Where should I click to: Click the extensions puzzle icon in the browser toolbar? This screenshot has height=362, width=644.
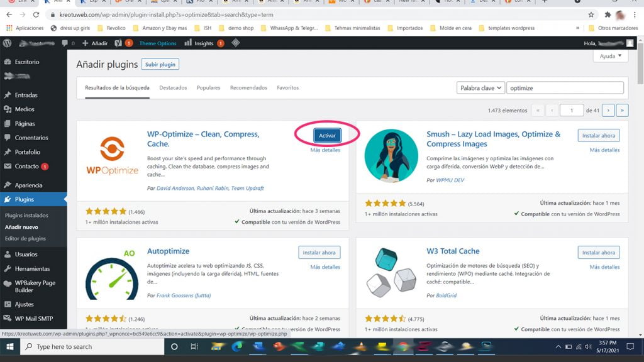click(x=608, y=13)
